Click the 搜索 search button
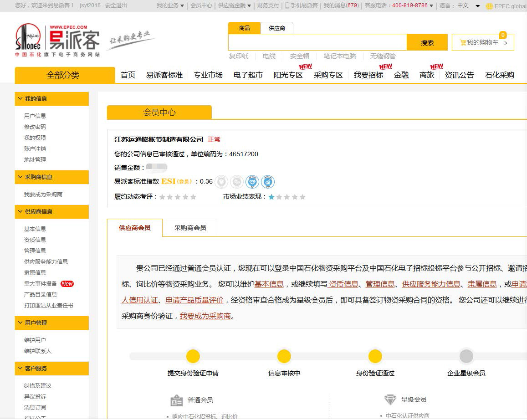Image resolution: width=527 pixels, height=420 pixels. pyautogui.click(x=427, y=42)
